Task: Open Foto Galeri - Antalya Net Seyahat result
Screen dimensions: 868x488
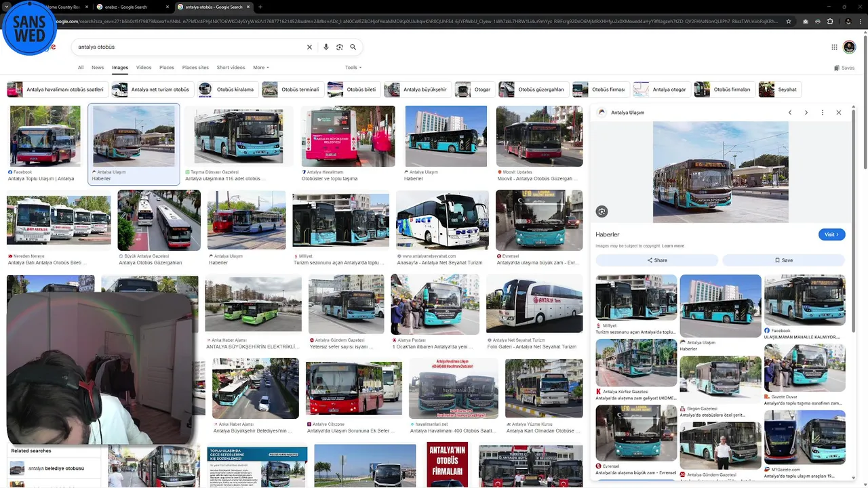Action: point(532,346)
